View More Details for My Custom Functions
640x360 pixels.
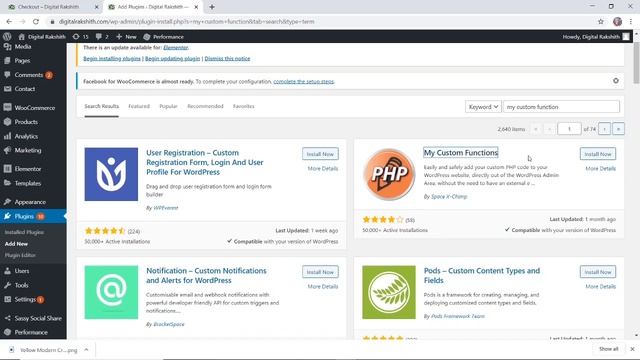click(x=600, y=169)
